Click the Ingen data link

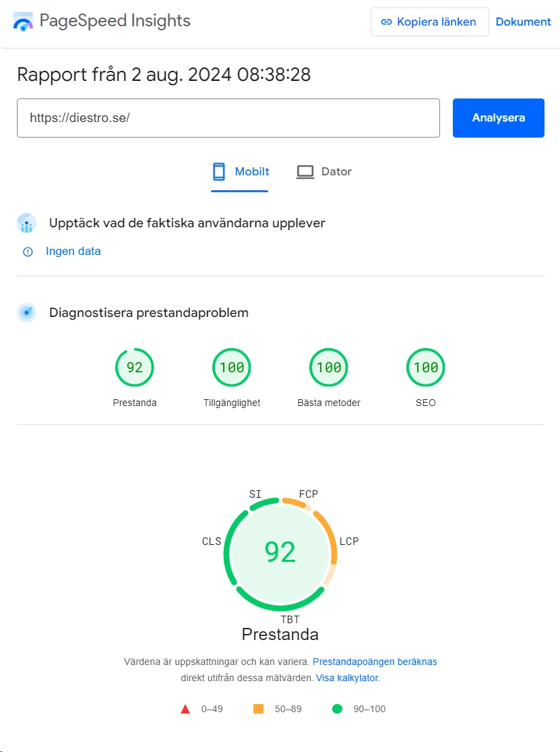(73, 252)
